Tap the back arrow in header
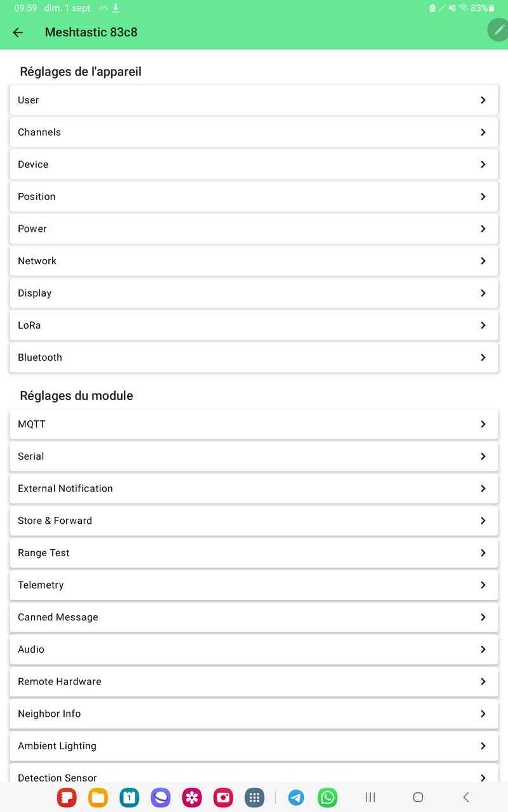This screenshot has width=508, height=812. click(18, 32)
